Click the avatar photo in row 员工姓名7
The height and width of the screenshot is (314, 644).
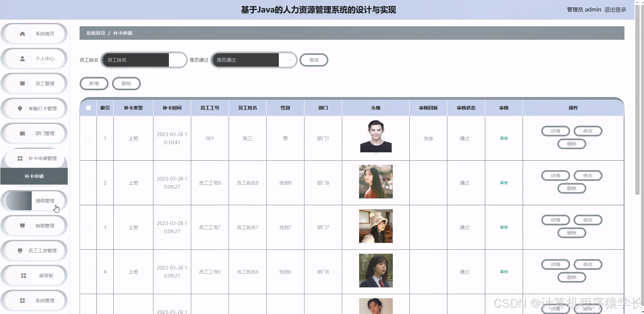(x=376, y=226)
